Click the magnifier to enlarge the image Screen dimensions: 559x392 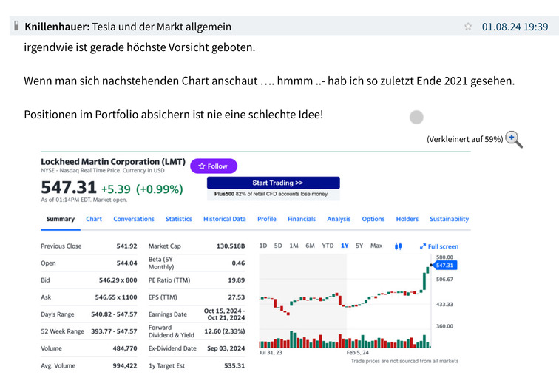(514, 139)
